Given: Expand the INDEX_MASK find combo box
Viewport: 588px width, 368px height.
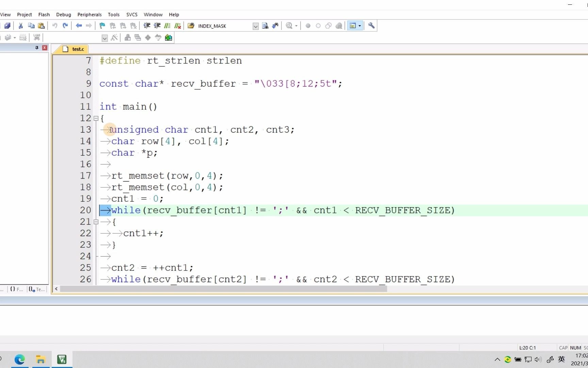Looking at the screenshot, I should click(x=256, y=26).
